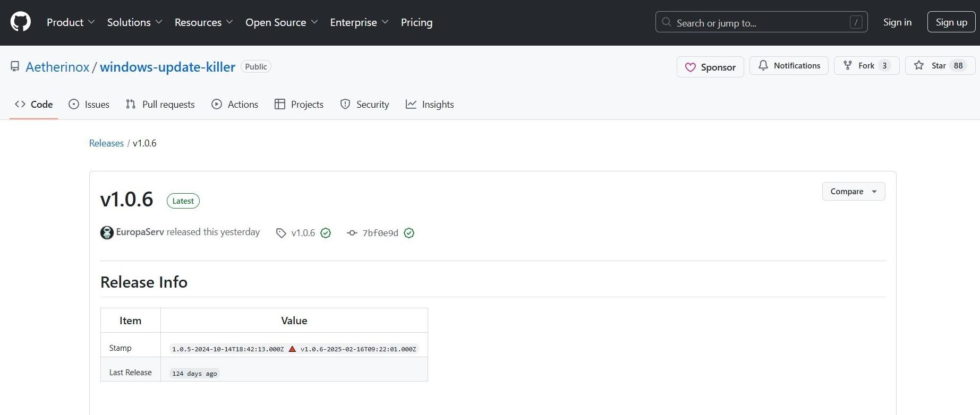Click the tag verified checkmark badge
The image size is (980, 415).
tap(326, 233)
